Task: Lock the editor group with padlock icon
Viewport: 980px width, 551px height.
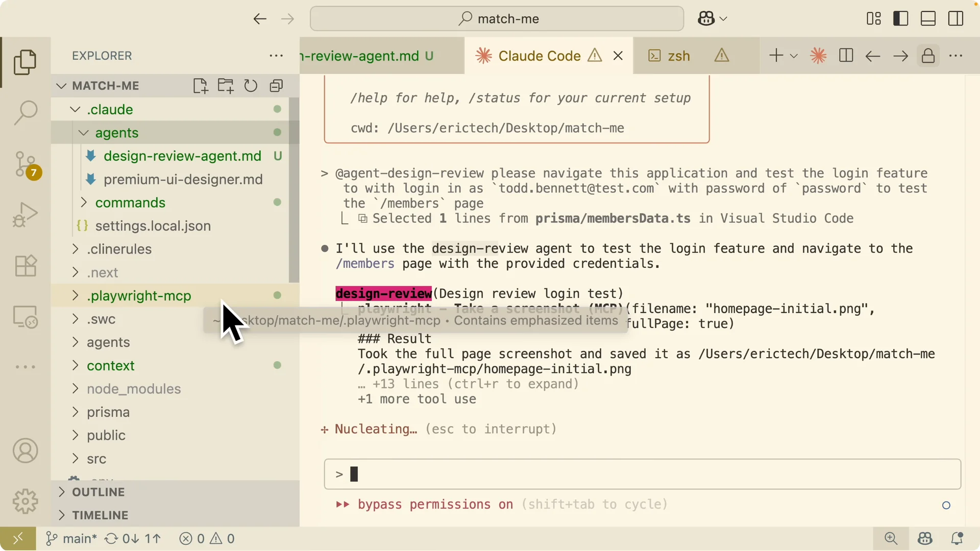Action: click(928, 56)
